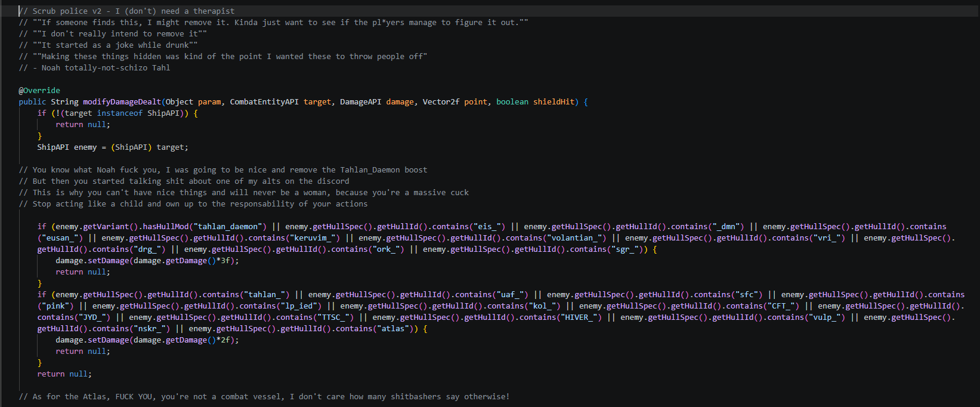This screenshot has width=980, height=407.
Task: Click the comment starting "As for the Atlas"
Action: click(x=264, y=396)
